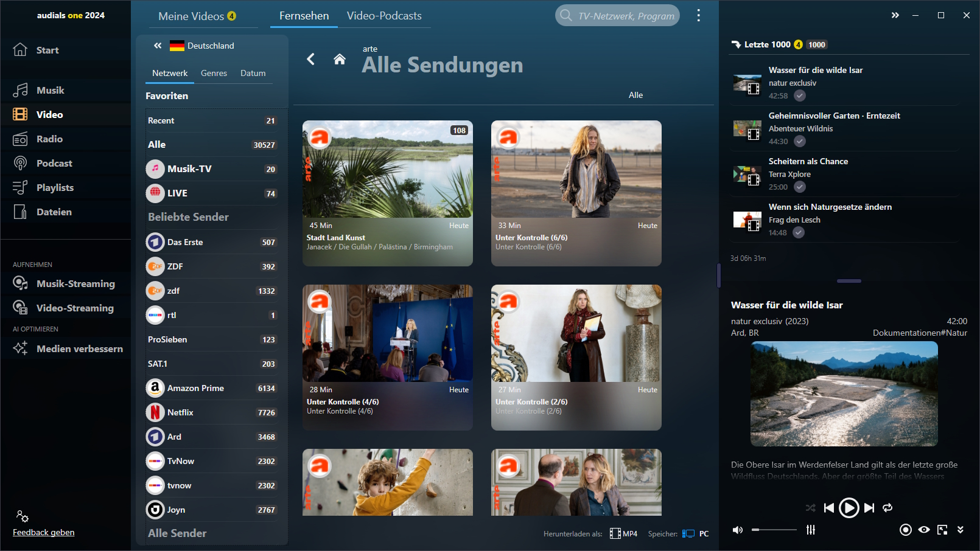Image resolution: width=980 pixels, height=551 pixels.
Task: Adjust the player volume slider
Action: point(774,530)
